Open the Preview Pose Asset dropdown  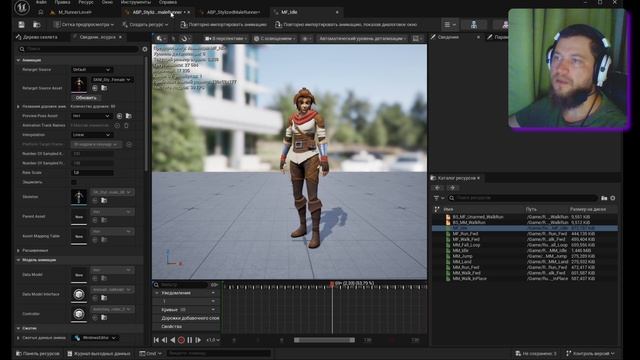tap(91, 116)
